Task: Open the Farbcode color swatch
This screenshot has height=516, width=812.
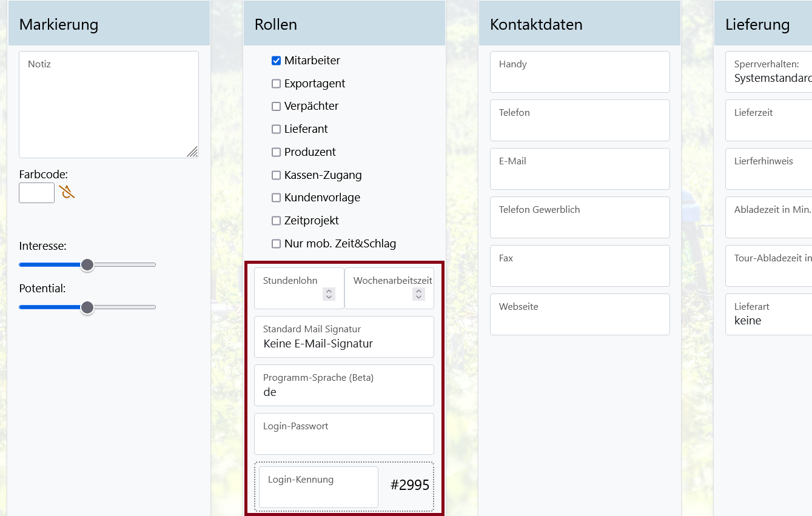Action: pyautogui.click(x=37, y=193)
